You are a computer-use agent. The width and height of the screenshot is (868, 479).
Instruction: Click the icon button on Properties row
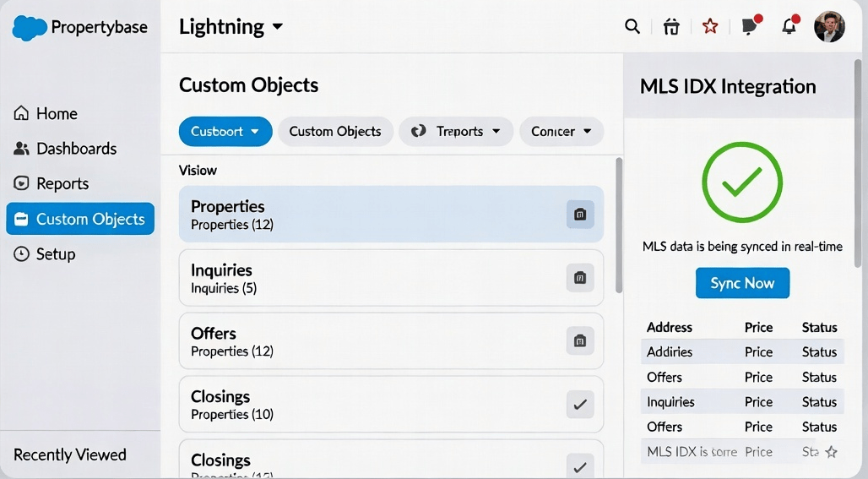coord(580,215)
